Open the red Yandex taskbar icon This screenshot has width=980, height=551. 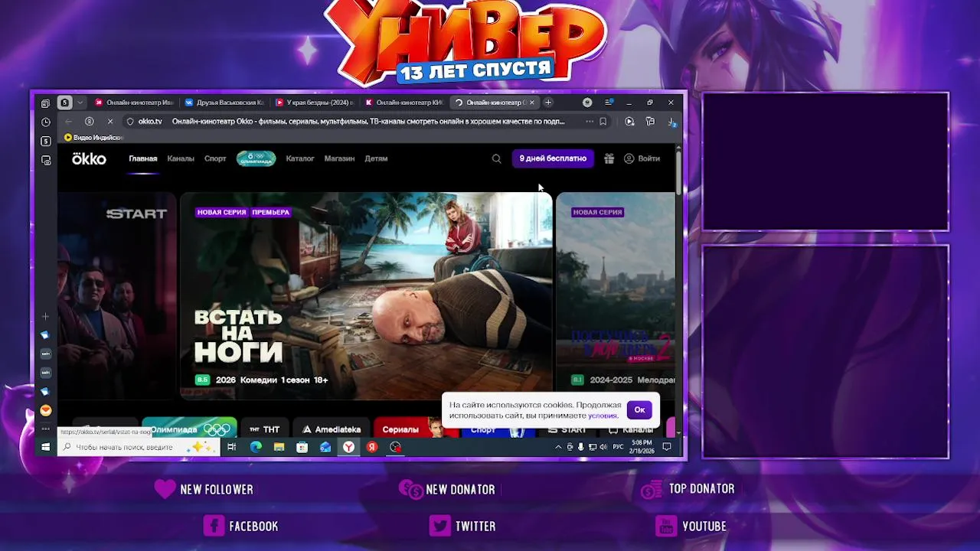tap(372, 447)
